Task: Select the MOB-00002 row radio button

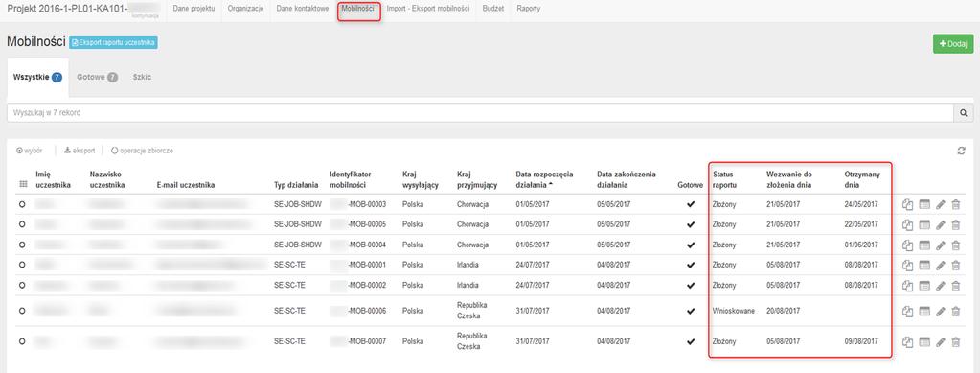Action: point(22,286)
